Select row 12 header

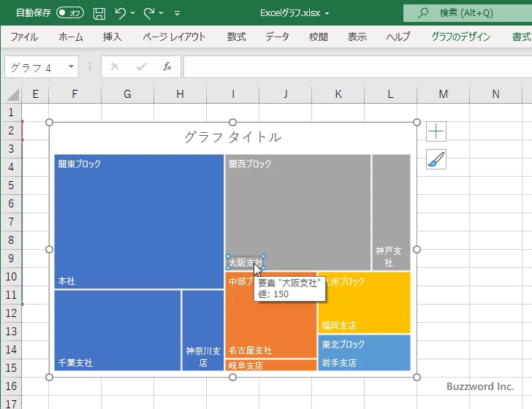pos(11,313)
